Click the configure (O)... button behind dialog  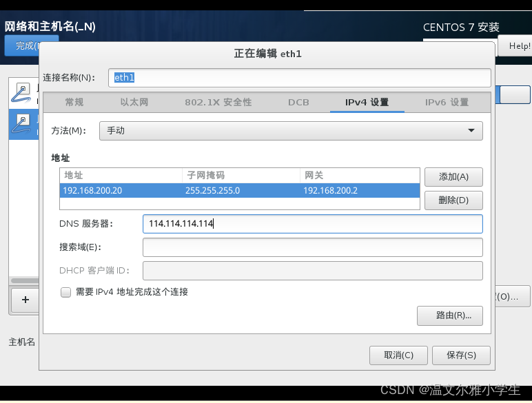coord(511,297)
